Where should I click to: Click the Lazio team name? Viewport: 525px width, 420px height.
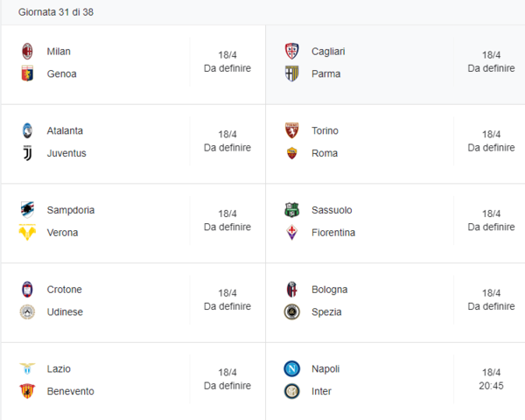click(x=59, y=368)
